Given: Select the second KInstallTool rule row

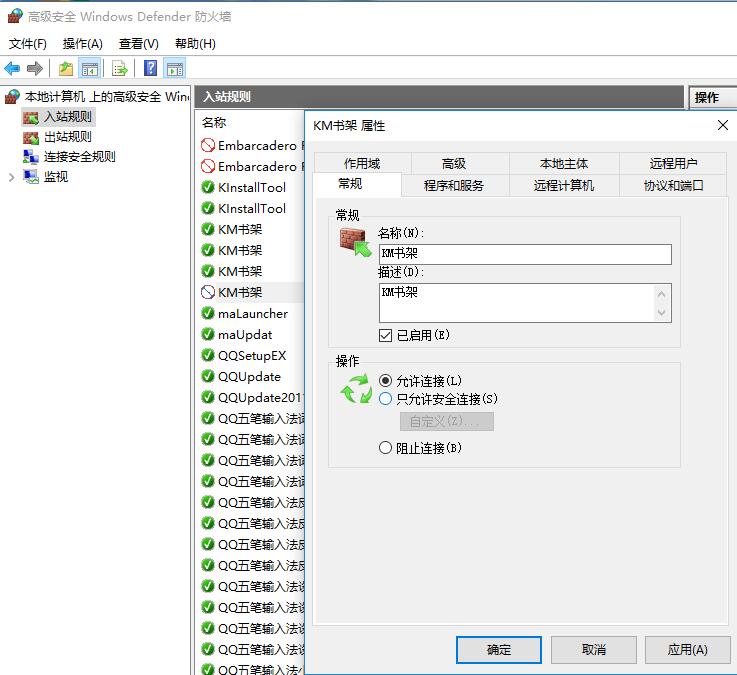Looking at the screenshot, I should (x=251, y=208).
